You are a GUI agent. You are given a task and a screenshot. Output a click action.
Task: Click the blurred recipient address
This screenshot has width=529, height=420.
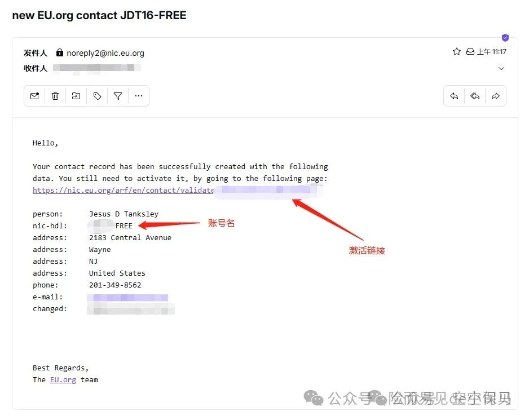pyautogui.click(x=97, y=68)
